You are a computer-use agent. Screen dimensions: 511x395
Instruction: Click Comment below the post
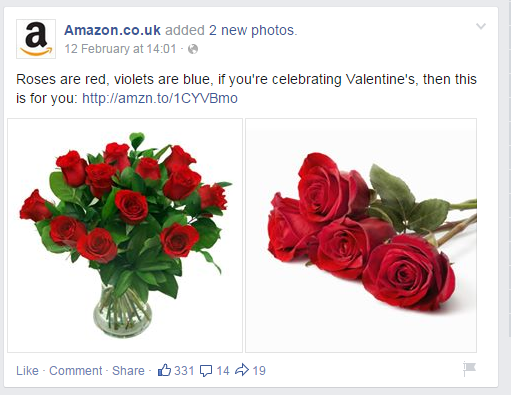[76, 371]
